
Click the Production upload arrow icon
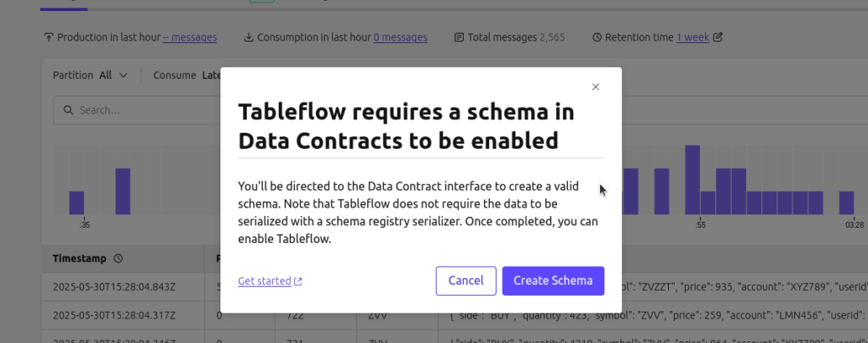48,37
